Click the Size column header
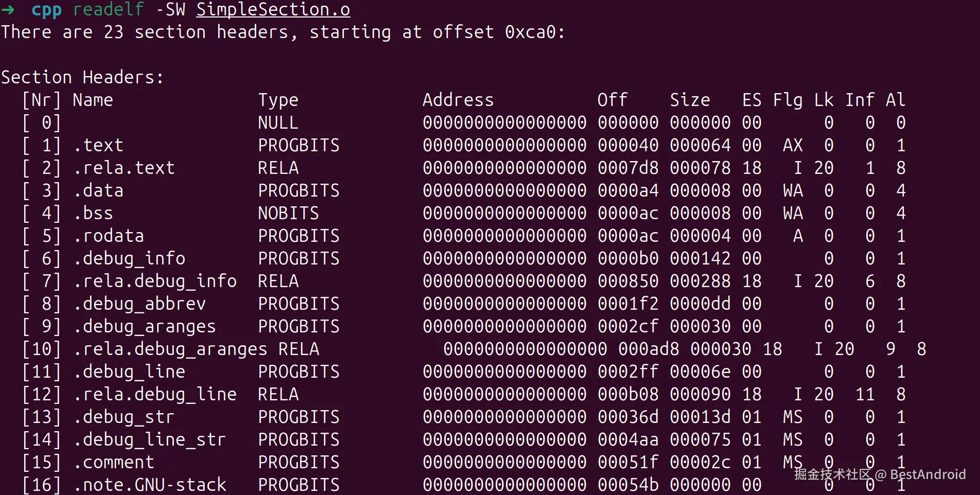The image size is (980, 495). point(690,100)
